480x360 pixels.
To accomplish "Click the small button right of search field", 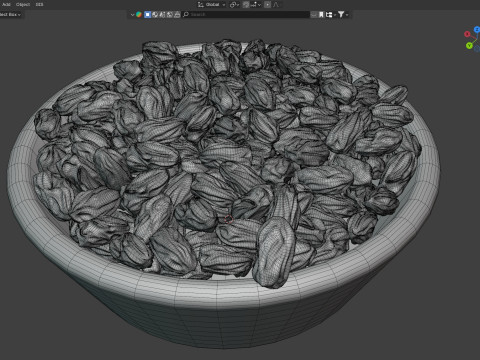I will [x=314, y=15].
